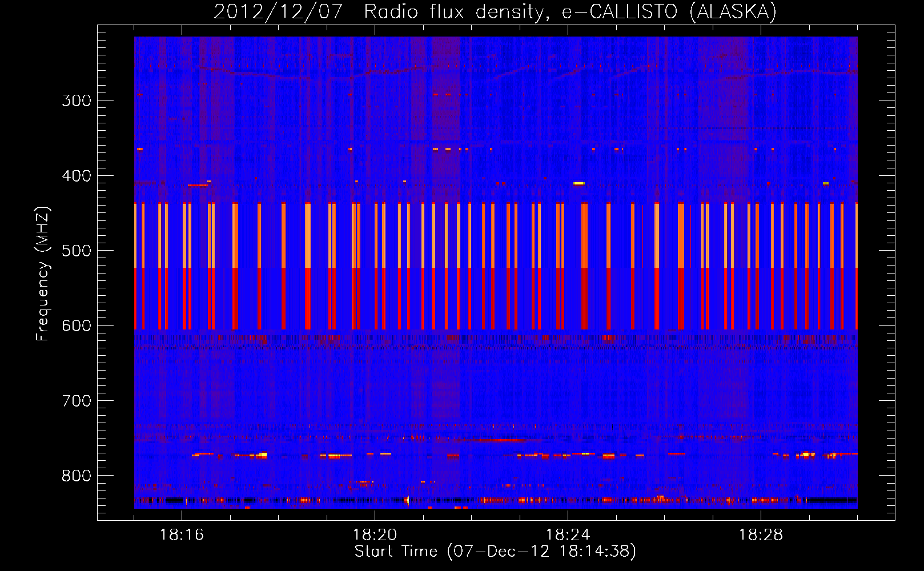Viewport: 924px width, 571px height.
Task: Select the "Frequency (MHZ)" y-axis label
Action: click(x=43, y=274)
